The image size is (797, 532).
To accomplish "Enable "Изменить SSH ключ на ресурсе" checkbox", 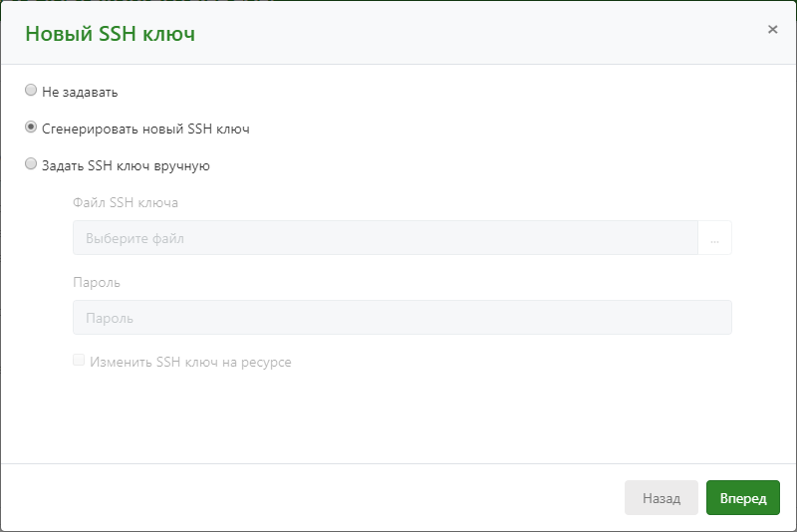I will click(x=79, y=362).
